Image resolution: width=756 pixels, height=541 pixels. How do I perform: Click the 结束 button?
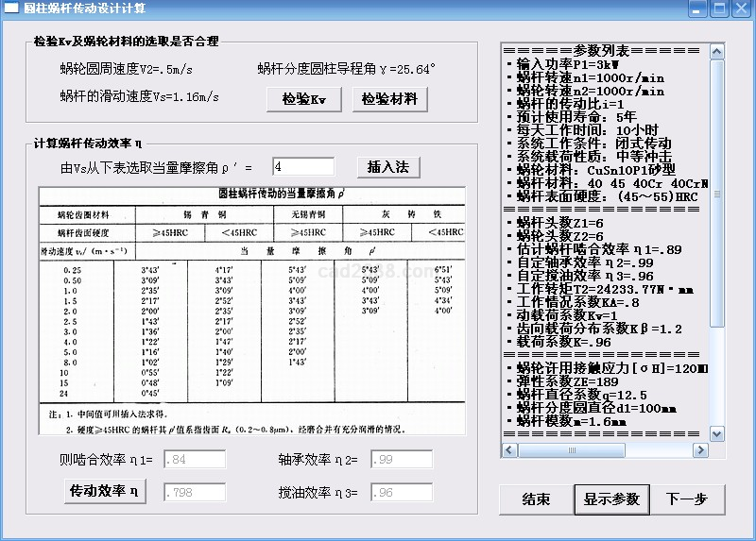(535, 499)
